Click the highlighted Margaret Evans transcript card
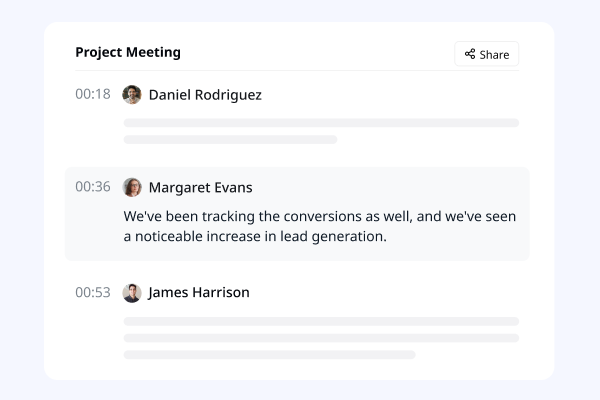Viewport: 600px width, 400px height. coord(297,214)
